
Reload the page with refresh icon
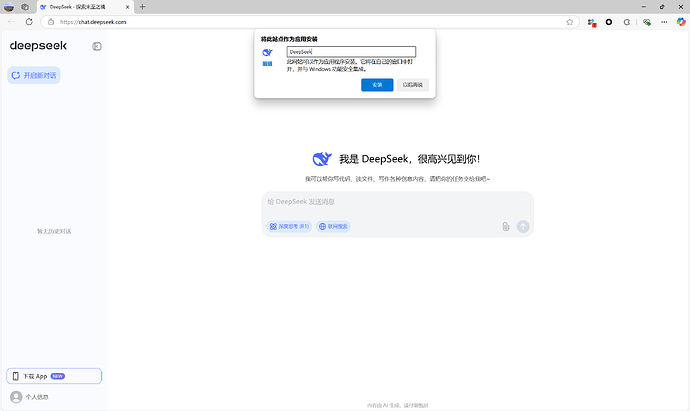coord(29,22)
